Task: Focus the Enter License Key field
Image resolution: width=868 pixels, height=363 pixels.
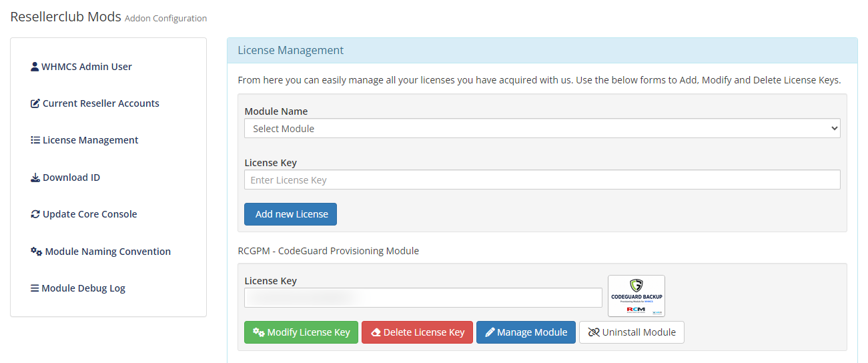Action: [542, 179]
